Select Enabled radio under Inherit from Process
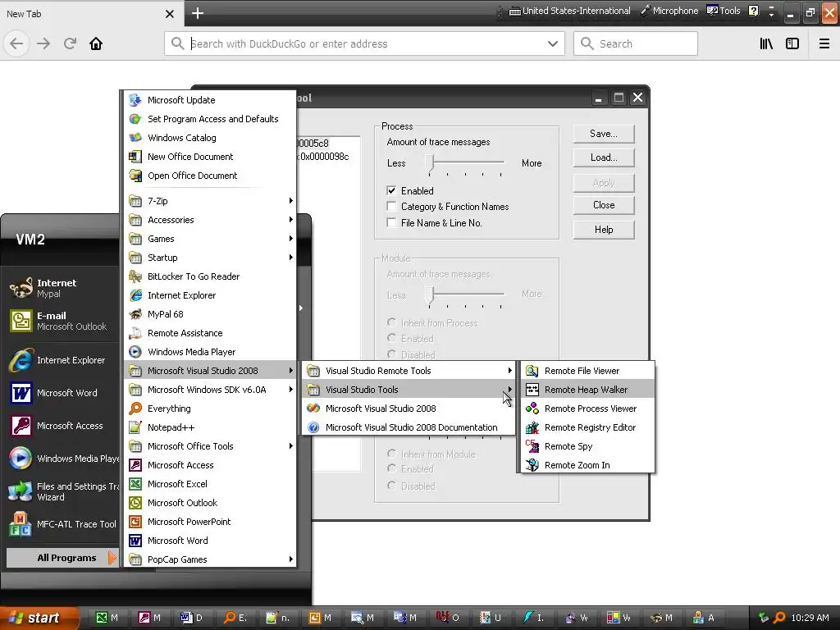 click(x=391, y=338)
